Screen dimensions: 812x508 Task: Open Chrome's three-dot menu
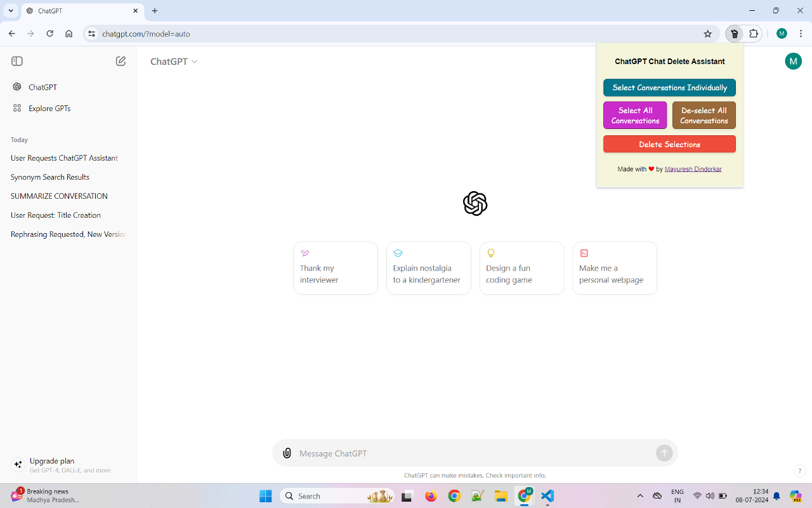click(x=801, y=34)
